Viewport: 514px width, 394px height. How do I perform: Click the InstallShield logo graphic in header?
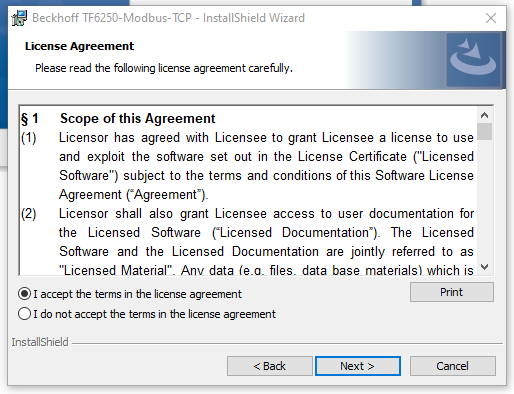[473, 60]
